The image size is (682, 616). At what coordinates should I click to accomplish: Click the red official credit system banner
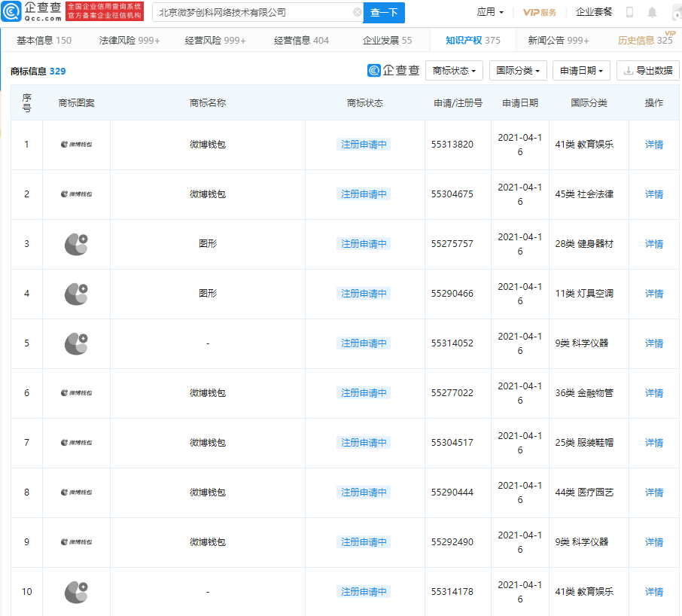(x=105, y=11)
